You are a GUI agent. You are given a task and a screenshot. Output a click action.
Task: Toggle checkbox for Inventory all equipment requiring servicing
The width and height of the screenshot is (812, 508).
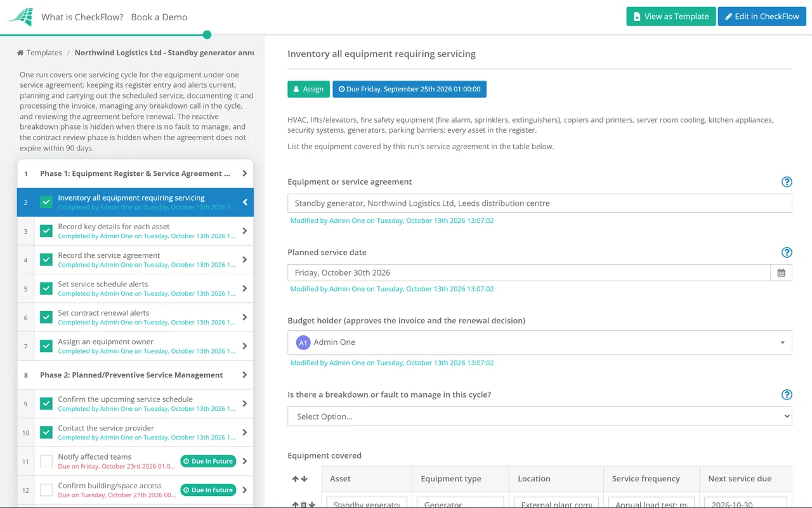pyautogui.click(x=46, y=202)
